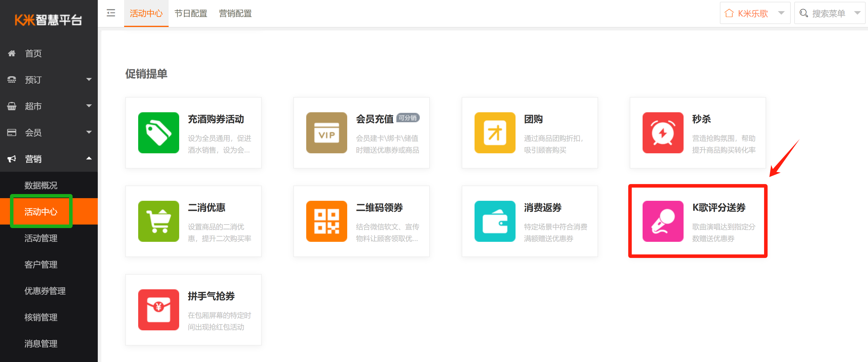
Task: Click the 搜索菜单 search field
Action: [828, 13]
